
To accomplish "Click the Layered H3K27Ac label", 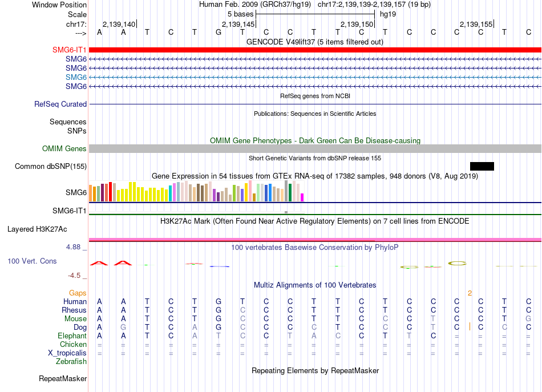I will (37, 229).
